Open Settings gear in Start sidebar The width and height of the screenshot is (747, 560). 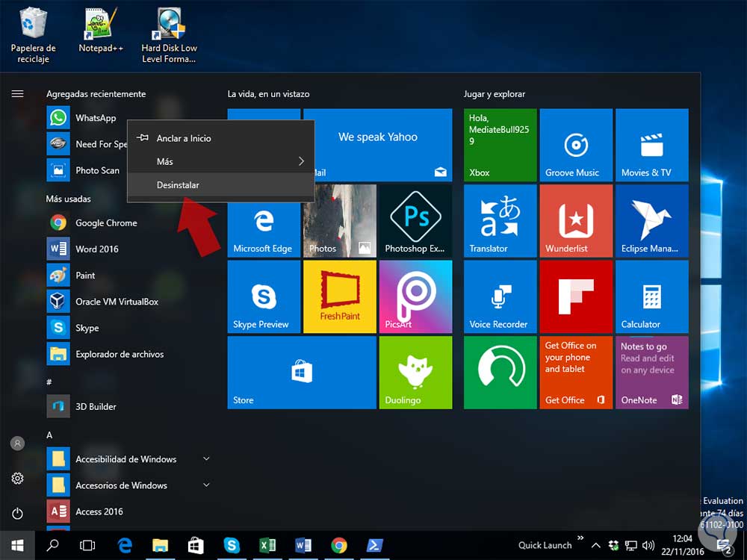point(17,478)
